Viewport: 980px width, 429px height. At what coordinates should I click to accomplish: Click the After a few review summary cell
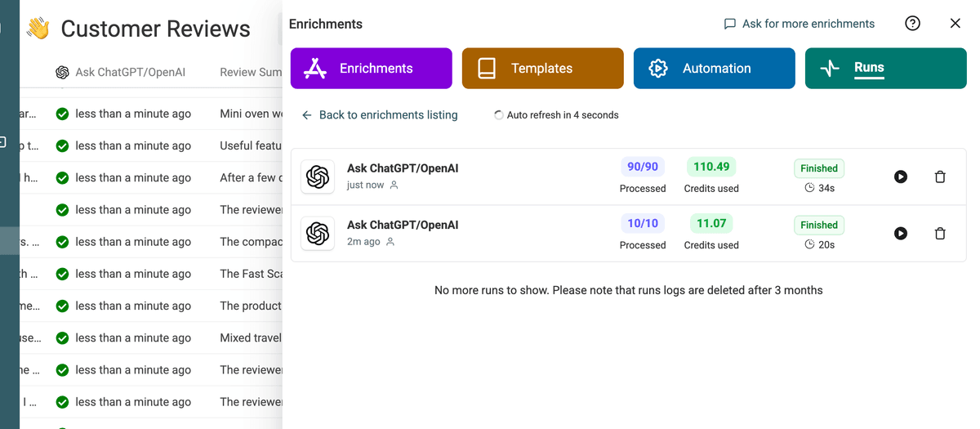pos(251,177)
